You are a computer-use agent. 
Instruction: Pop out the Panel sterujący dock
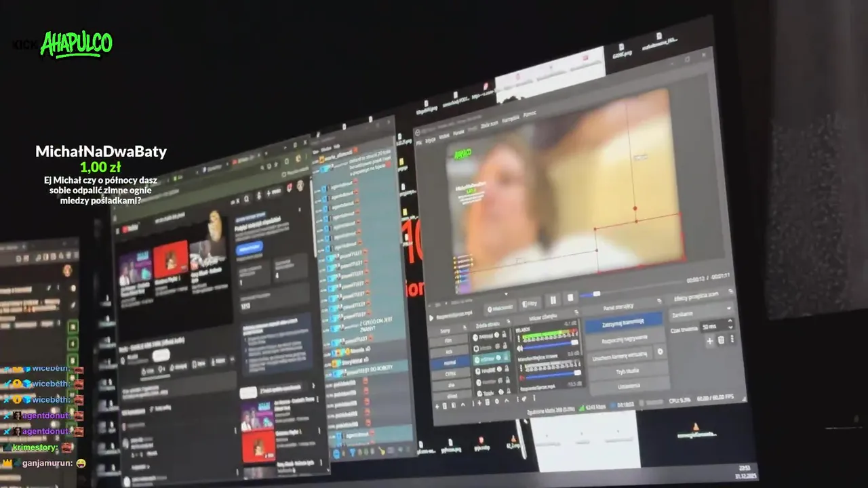(659, 301)
